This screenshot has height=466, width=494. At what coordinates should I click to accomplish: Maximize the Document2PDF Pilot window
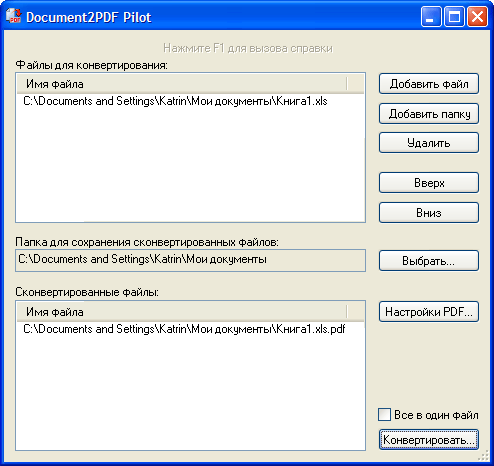(454, 16)
